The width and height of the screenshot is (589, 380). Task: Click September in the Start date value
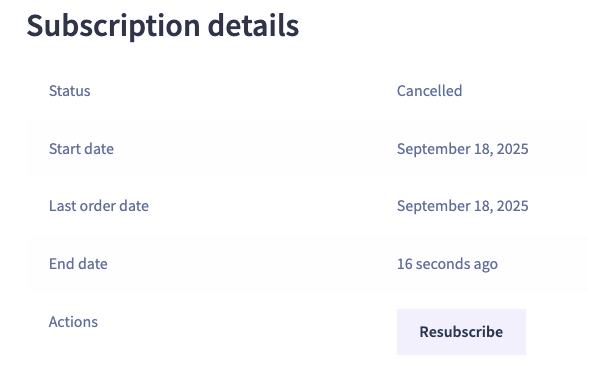433,149
